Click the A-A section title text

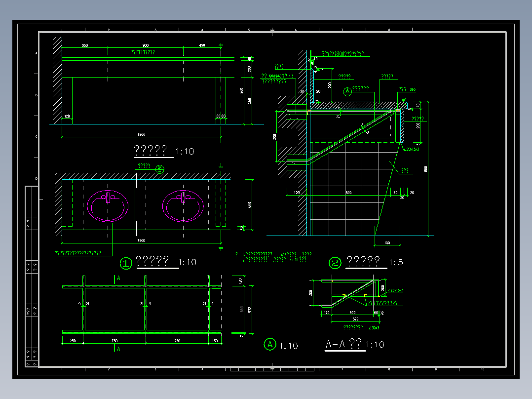click(x=343, y=344)
